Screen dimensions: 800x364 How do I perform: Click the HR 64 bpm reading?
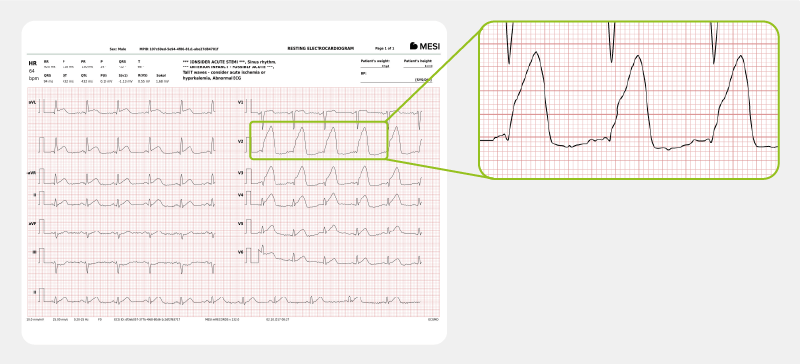[x=34, y=70]
